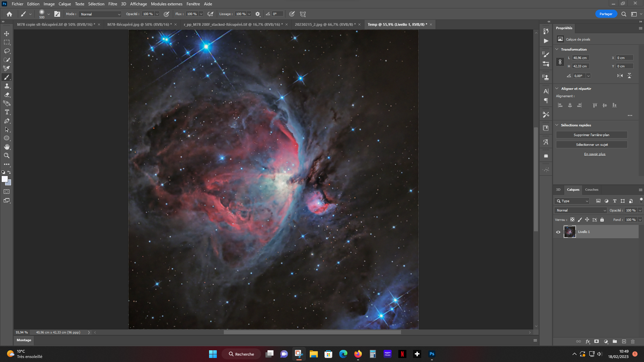This screenshot has height=362, width=644.
Task: Click the background color swatch
Action: 9,184
